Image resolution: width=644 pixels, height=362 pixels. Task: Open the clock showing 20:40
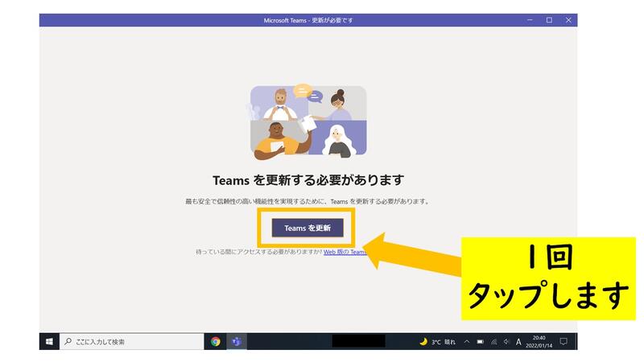539,341
